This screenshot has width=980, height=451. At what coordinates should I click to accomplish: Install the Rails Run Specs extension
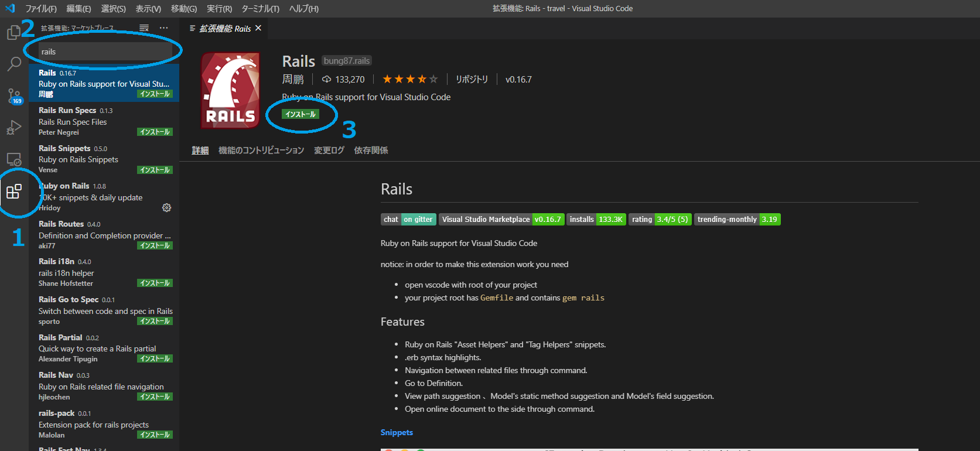(155, 132)
